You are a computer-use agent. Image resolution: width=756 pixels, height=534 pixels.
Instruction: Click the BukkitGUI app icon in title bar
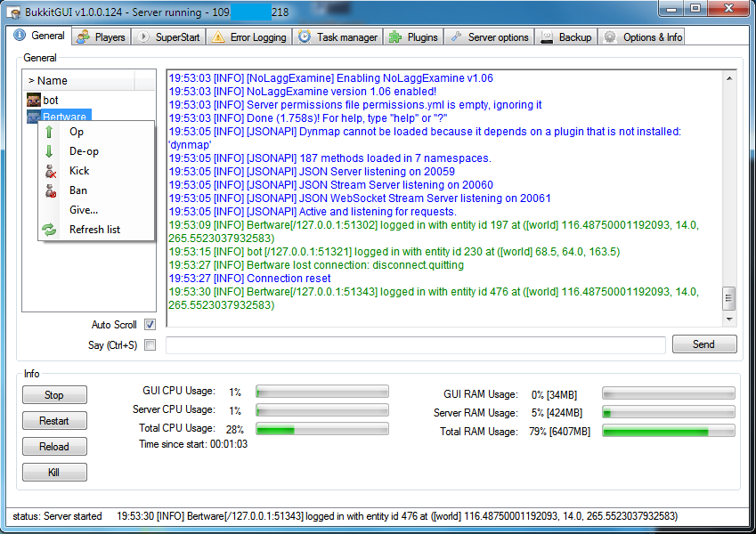pos(14,12)
